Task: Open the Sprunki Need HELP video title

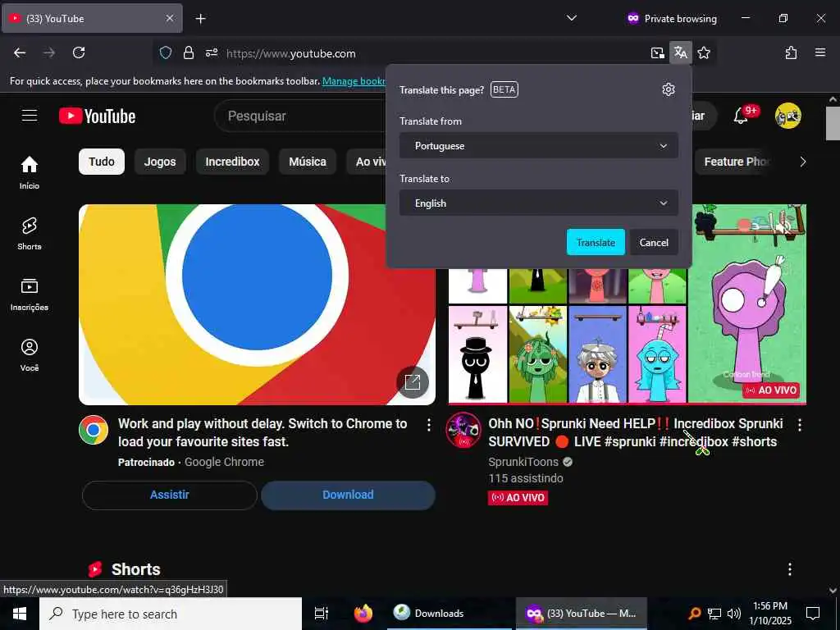Action: click(x=636, y=432)
